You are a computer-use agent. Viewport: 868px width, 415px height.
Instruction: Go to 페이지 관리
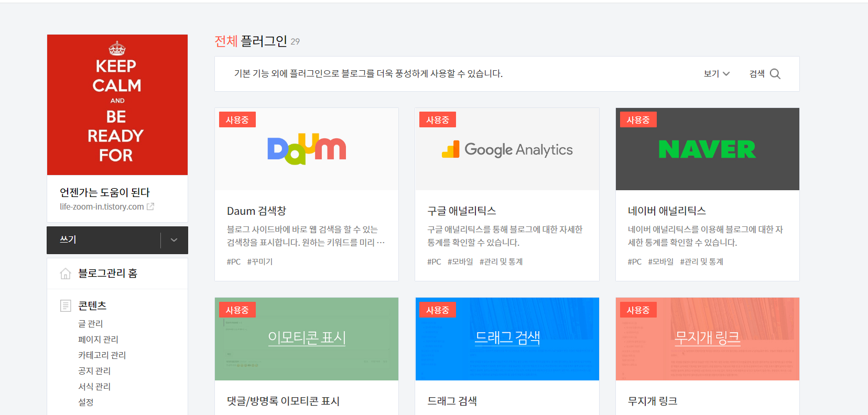pyautogui.click(x=98, y=340)
